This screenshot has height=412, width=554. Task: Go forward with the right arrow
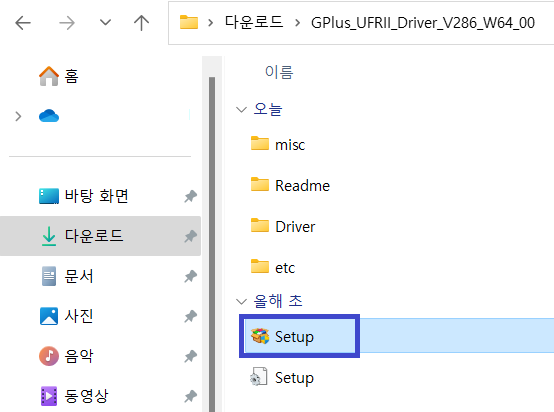pyautogui.click(x=66, y=23)
